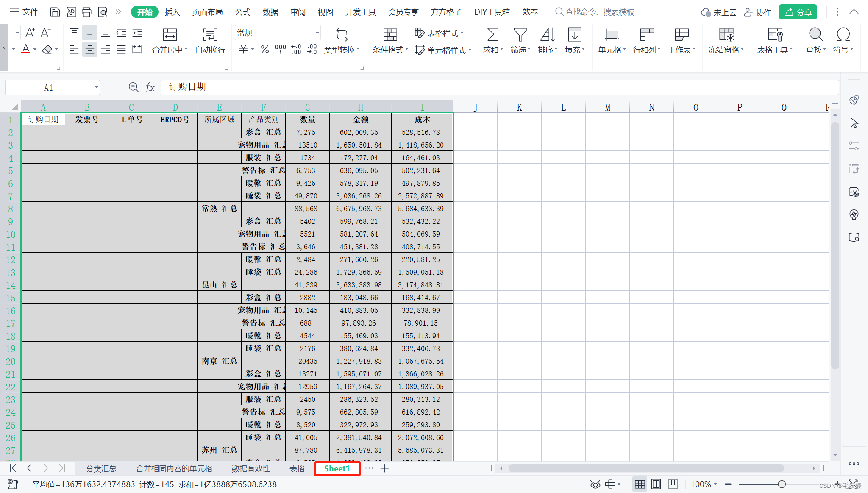Viewport: 868px width, 493px height.
Task: Click the green 分享 button
Action: coord(798,12)
